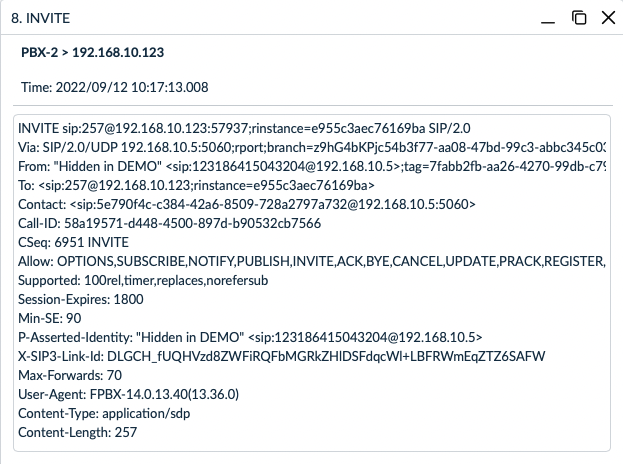Click the To header line

[196, 185]
